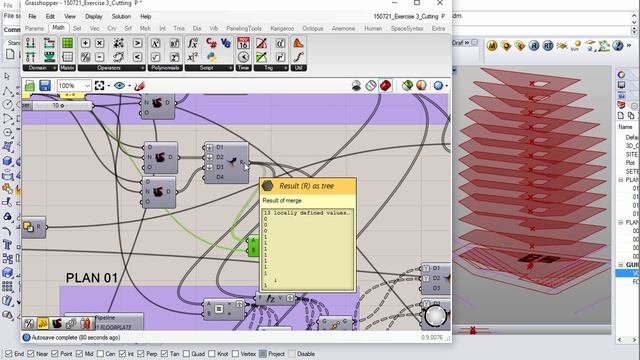Toggle the Perp osnap checkbox
Screen dimensions: 640x360
pyautogui.click(x=141, y=353)
